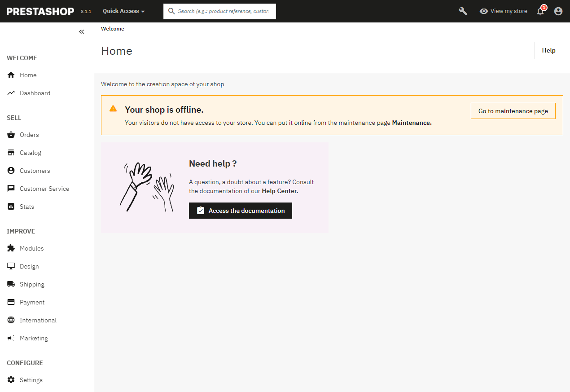
Task: Click the Home house icon in sidebar
Action: click(11, 75)
